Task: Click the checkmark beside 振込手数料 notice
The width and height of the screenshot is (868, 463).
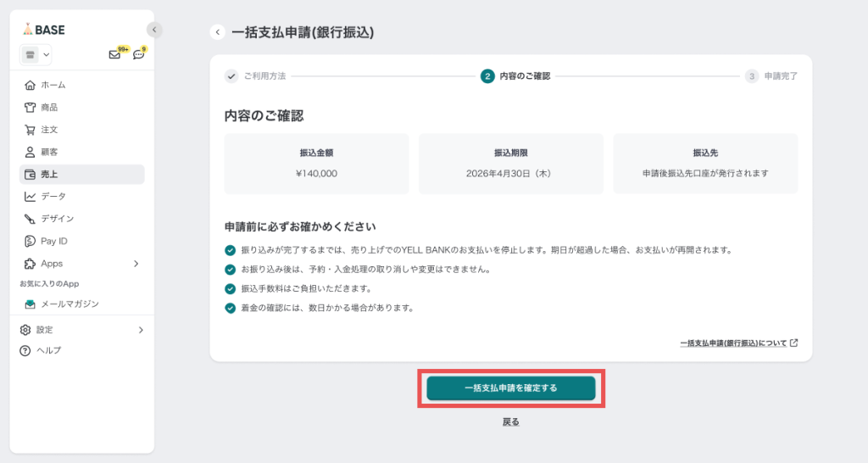Action: pyautogui.click(x=230, y=288)
